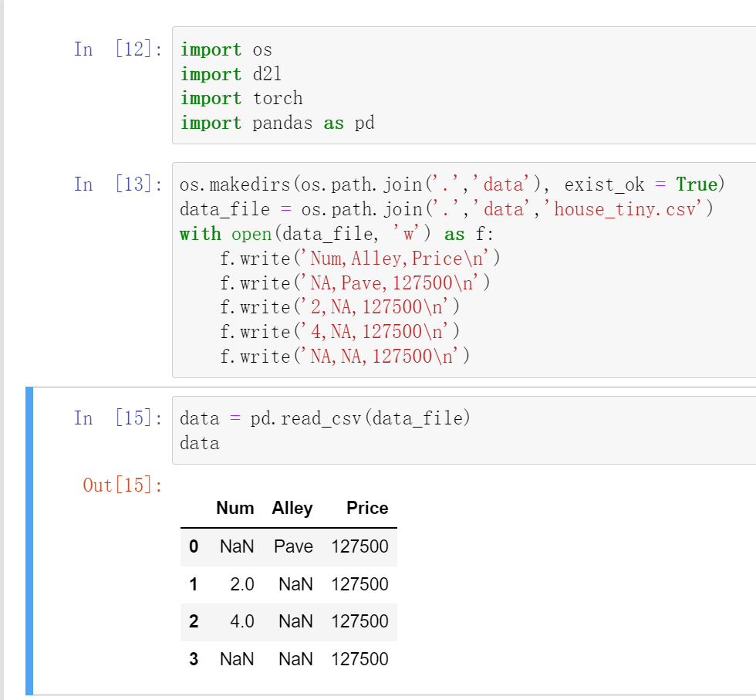Click the 'import os' code line

pos(226,49)
